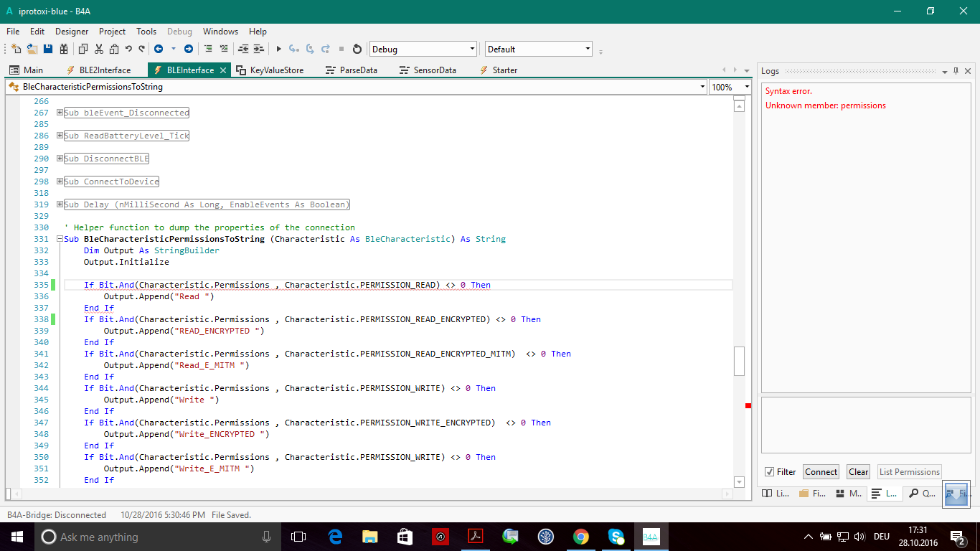
Task: Click the Undo arrow in toolbar
Action: (128, 49)
